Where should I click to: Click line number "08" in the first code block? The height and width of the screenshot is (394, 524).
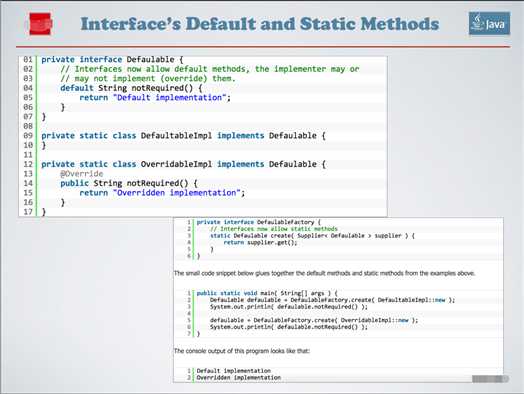(28, 126)
